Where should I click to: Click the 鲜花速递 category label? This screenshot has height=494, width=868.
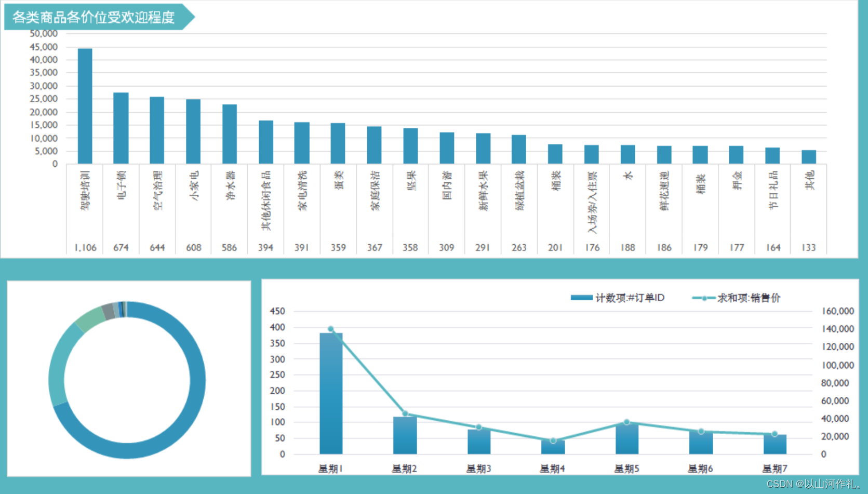(664, 190)
